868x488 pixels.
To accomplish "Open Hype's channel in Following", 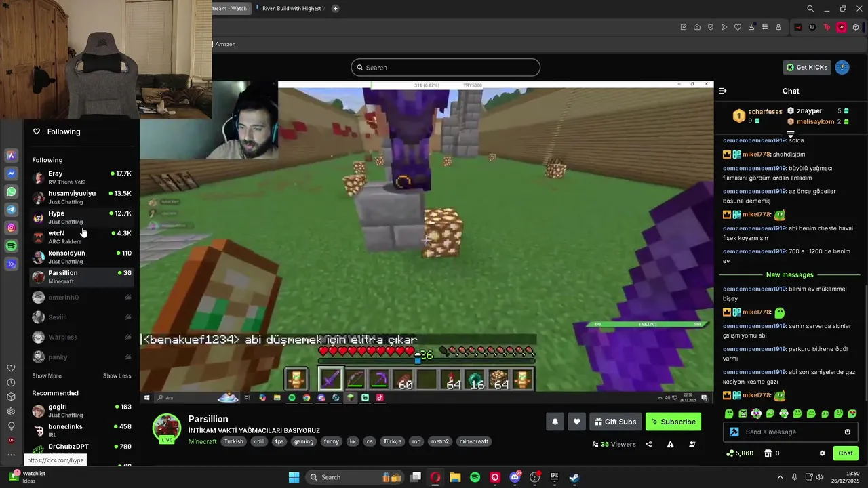I will coord(81,217).
